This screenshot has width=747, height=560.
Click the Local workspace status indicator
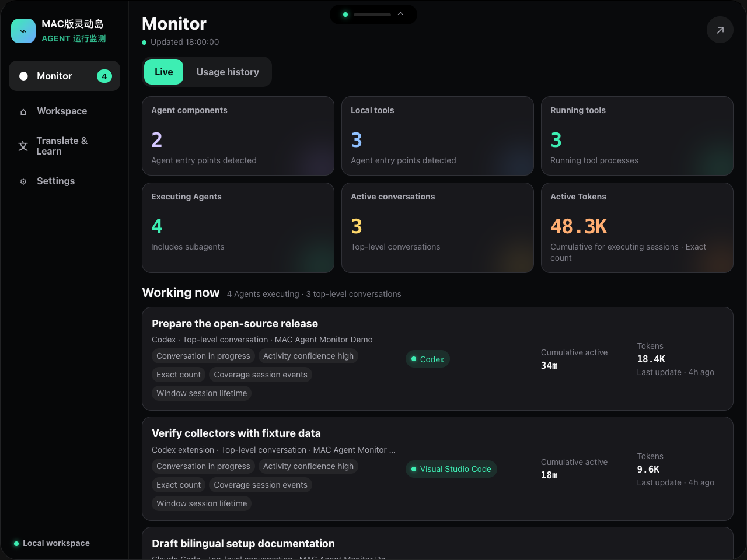pyautogui.click(x=52, y=543)
